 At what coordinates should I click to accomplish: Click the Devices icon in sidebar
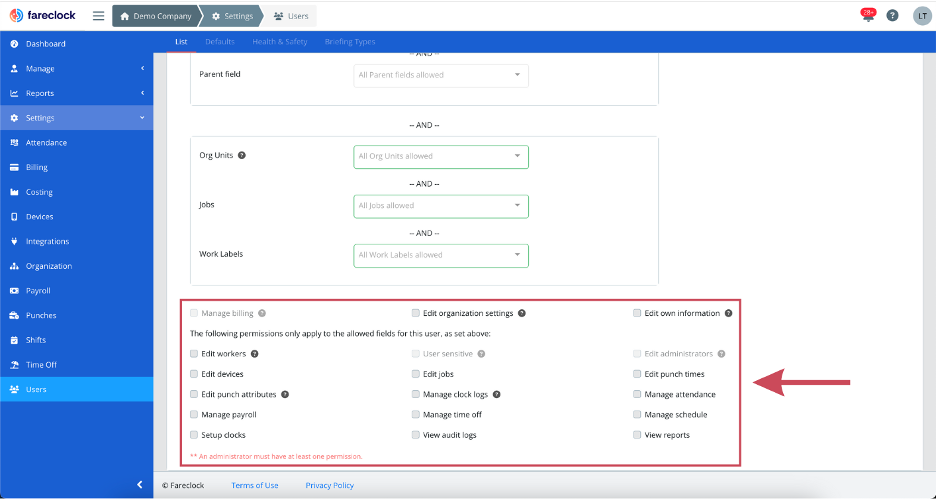pos(14,217)
